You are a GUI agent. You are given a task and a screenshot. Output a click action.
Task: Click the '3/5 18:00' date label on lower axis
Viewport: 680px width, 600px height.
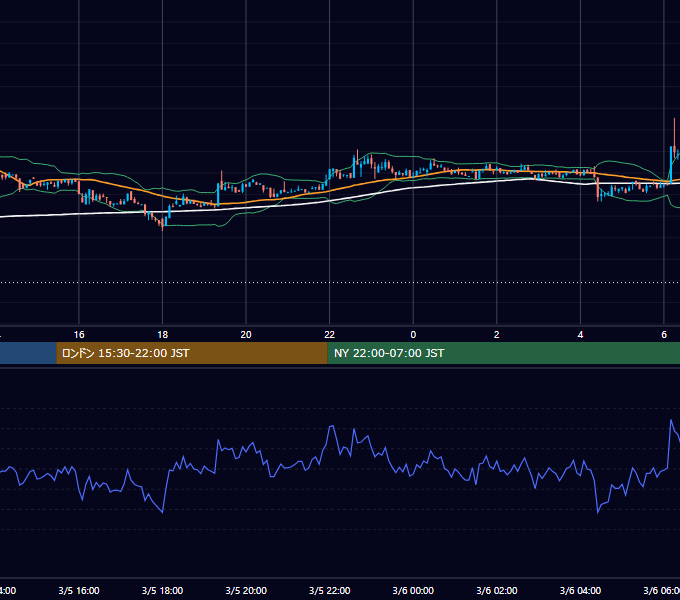point(162,590)
